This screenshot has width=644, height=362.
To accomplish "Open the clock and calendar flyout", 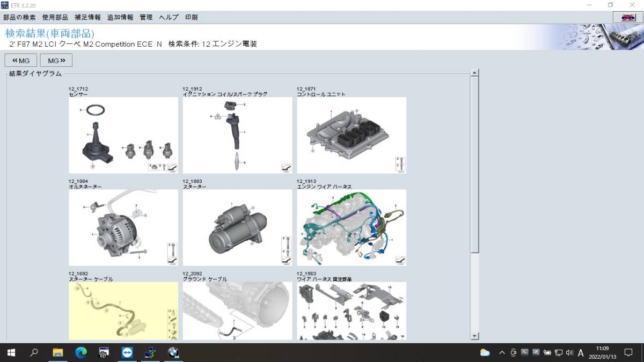I will tap(602, 352).
